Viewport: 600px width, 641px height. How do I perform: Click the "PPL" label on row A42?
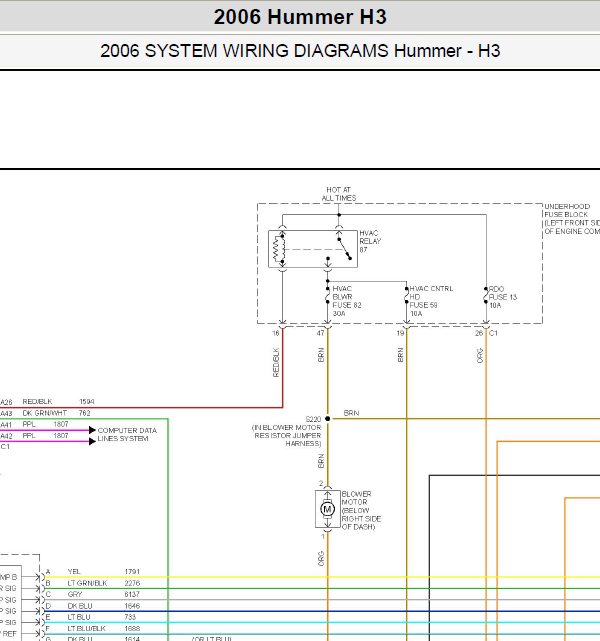coord(29,436)
